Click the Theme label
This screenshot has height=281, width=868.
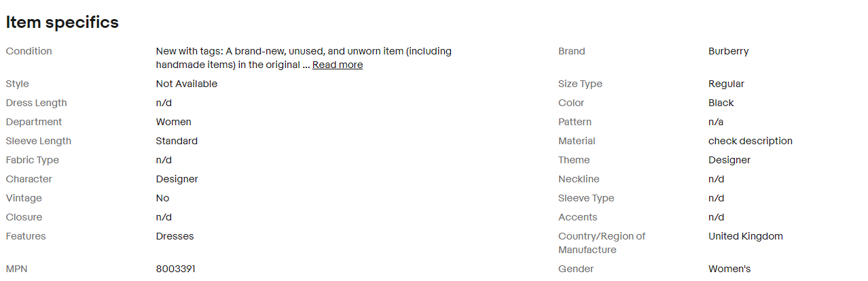tap(574, 160)
